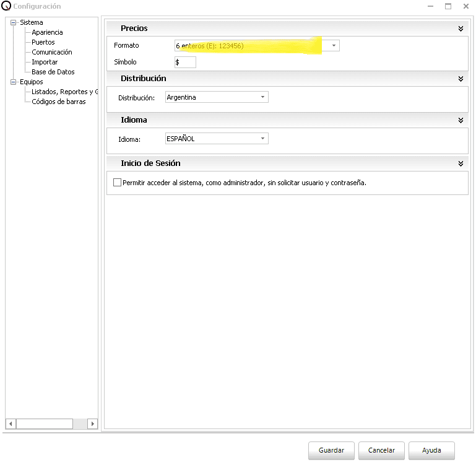Collapse the Precios section chevron

click(461, 28)
